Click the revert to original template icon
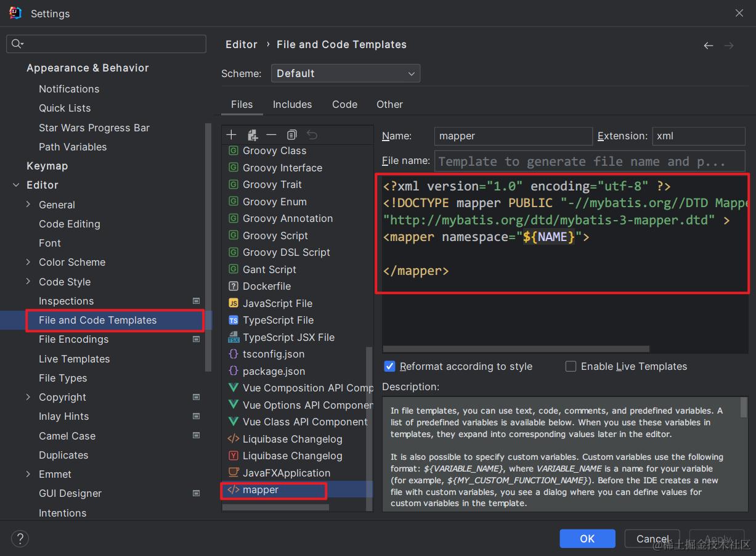 [x=312, y=134]
